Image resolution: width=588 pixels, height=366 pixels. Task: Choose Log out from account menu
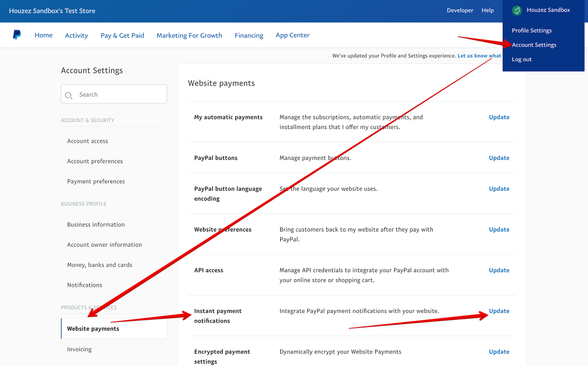click(x=522, y=59)
